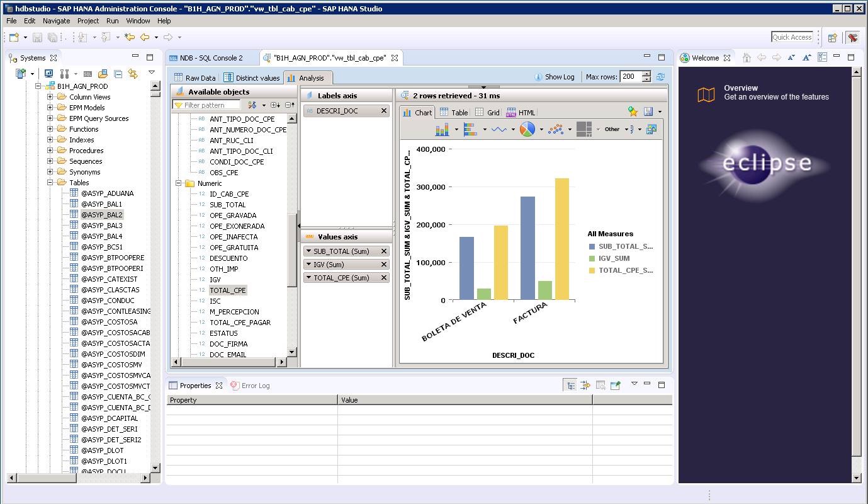868x504 pixels.
Task: Select the scatter chart type icon
Action: click(556, 129)
